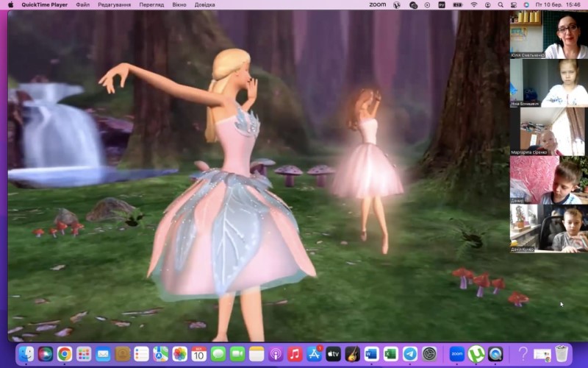Open the App Store with notification badge
Screen dimensions: 588x368
[x=315, y=354]
